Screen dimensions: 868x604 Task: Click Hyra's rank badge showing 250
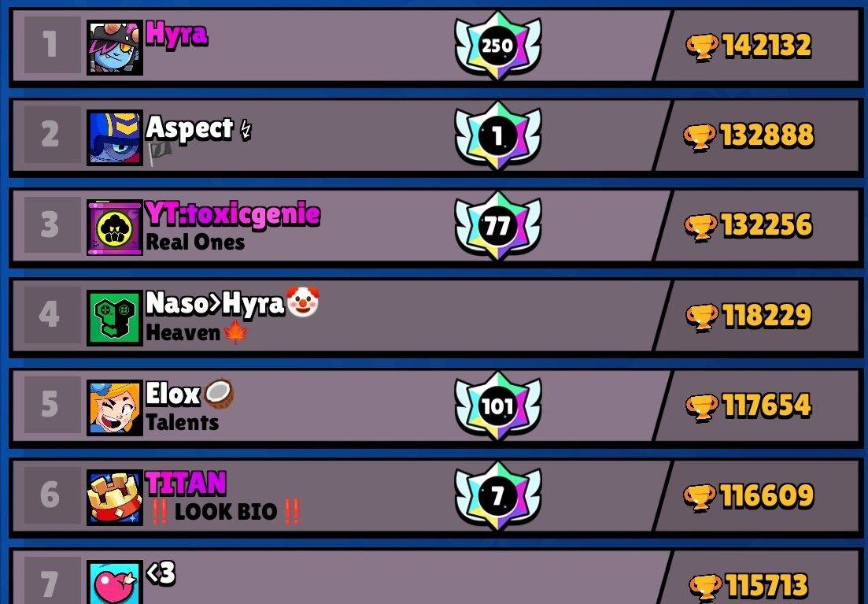click(x=497, y=46)
